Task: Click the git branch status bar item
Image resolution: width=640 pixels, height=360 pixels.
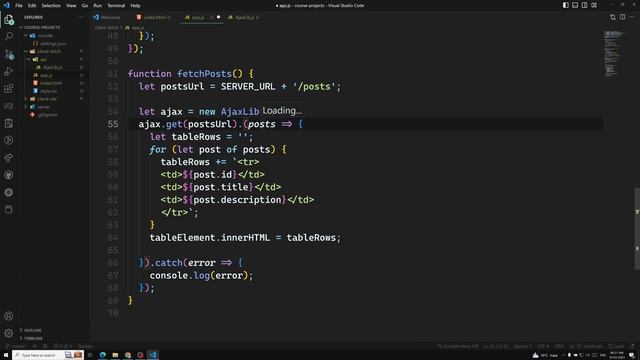Action: 16,346
